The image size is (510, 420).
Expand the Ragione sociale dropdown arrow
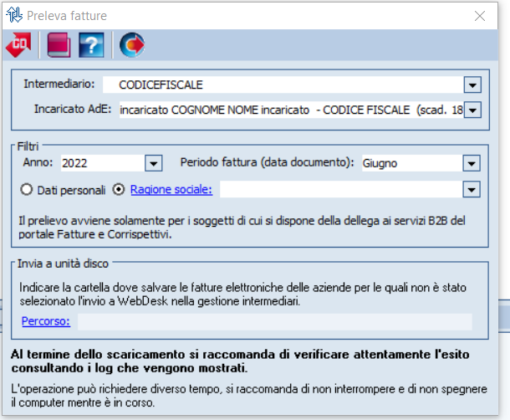472,189
